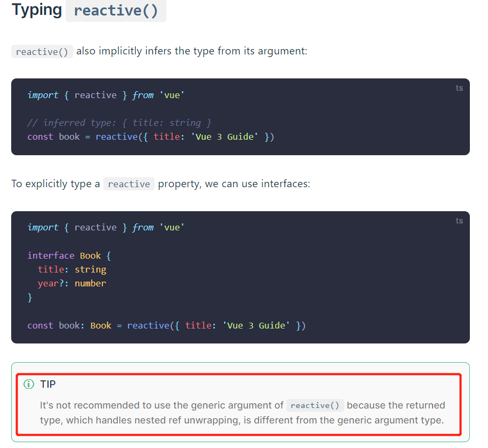Click the "// inferred type" comment line
This screenshot has height=448, width=488.
point(119,123)
